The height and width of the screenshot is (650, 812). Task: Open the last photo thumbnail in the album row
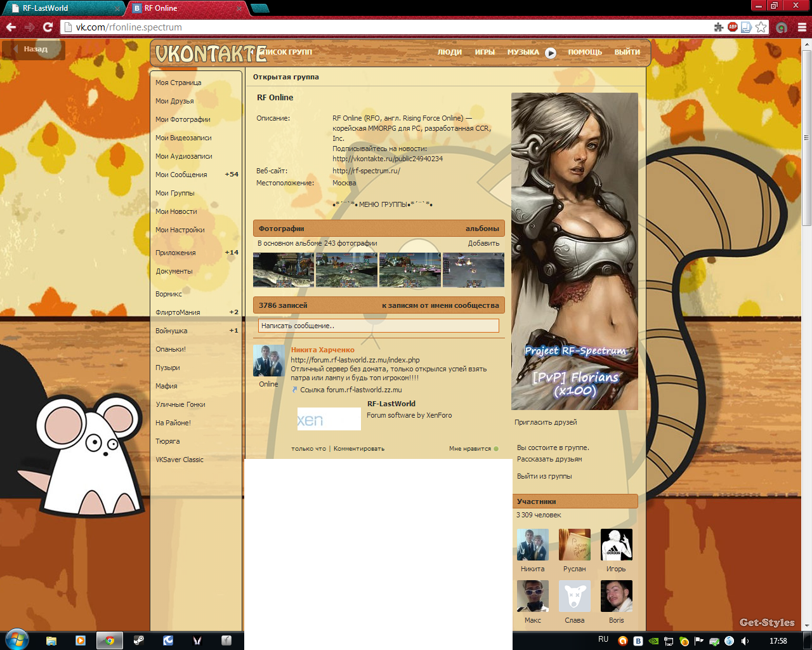pyautogui.click(x=473, y=270)
